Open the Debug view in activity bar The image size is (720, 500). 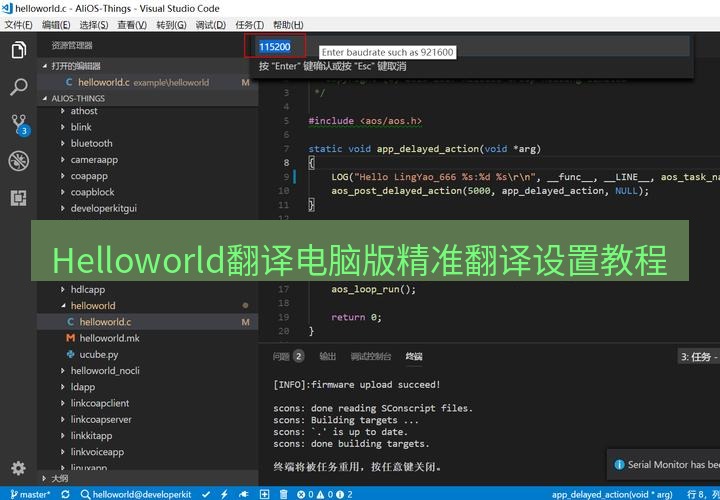click(18, 161)
